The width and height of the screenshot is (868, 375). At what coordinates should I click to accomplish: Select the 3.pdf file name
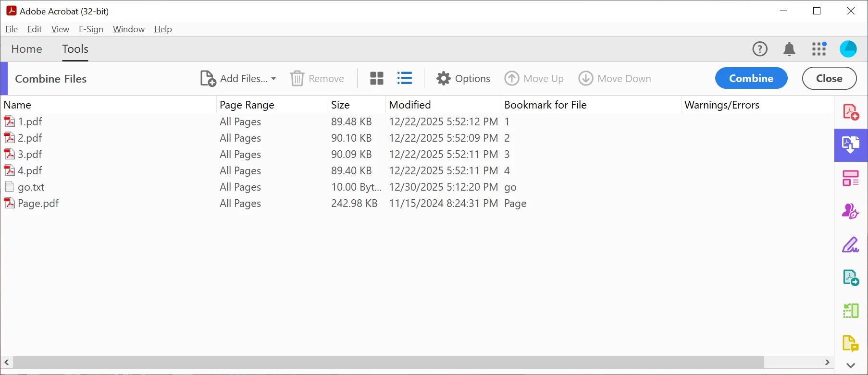point(30,155)
